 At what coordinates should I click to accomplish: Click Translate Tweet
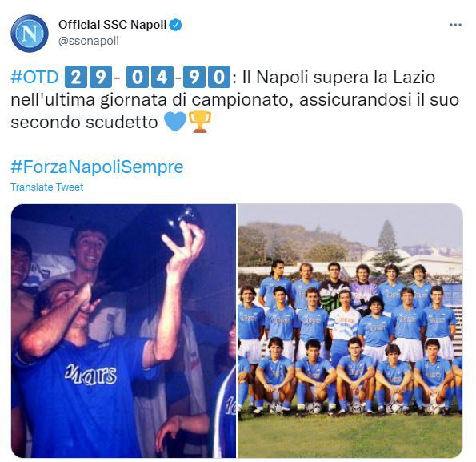tap(46, 187)
